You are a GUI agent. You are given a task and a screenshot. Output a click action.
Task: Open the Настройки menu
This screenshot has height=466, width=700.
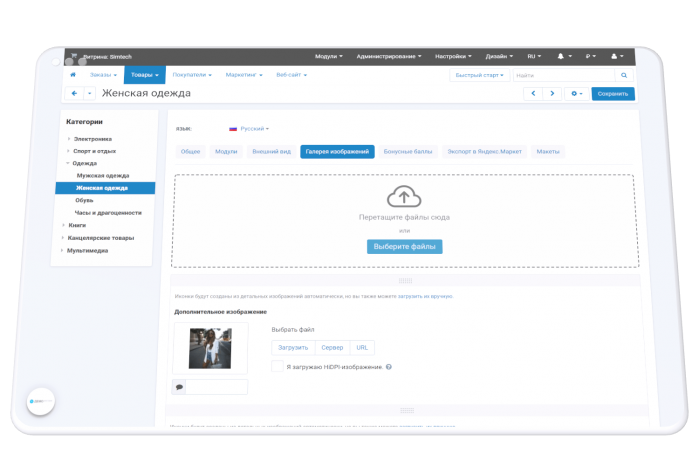pyautogui.click(x=453, y=56)
